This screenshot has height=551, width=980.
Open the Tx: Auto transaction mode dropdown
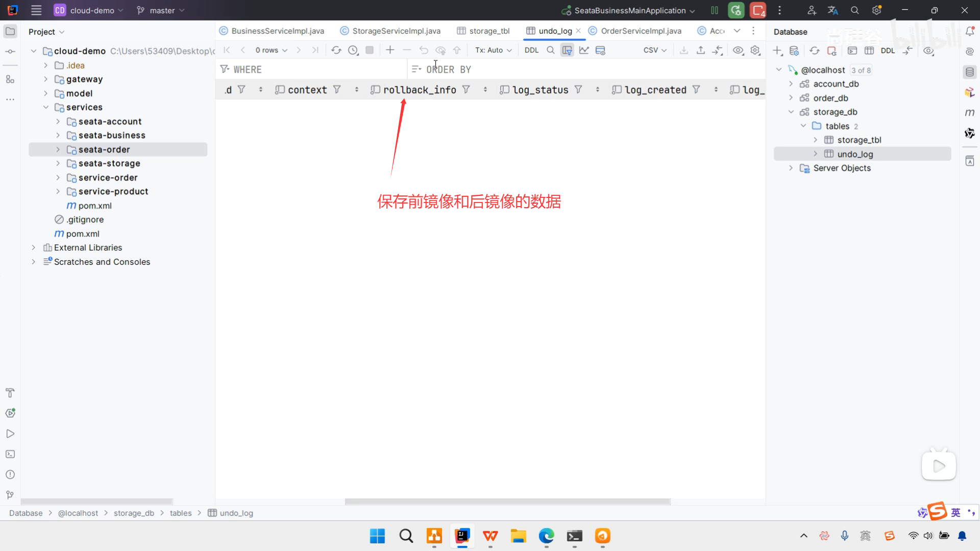(x=493, y=50)
